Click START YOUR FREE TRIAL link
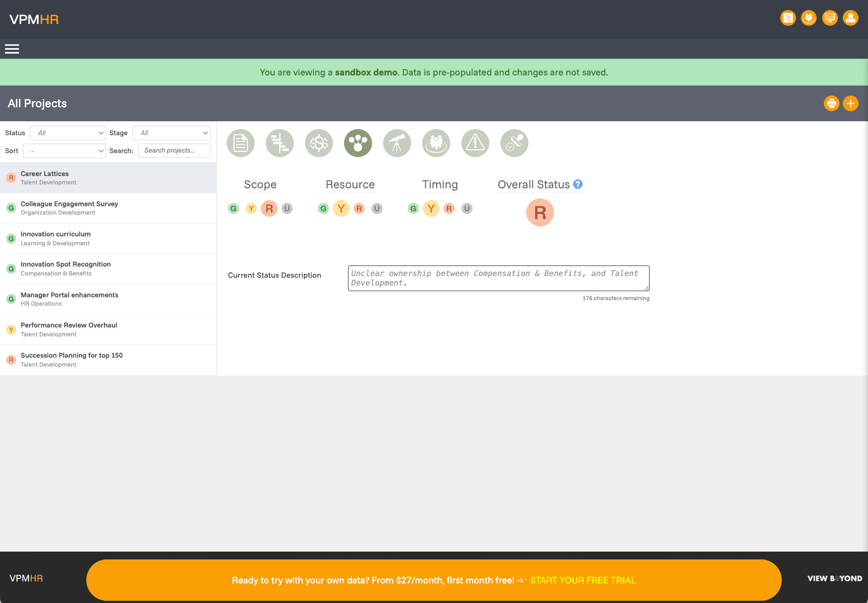Screen dimensions: 868x603 point(583,580)
